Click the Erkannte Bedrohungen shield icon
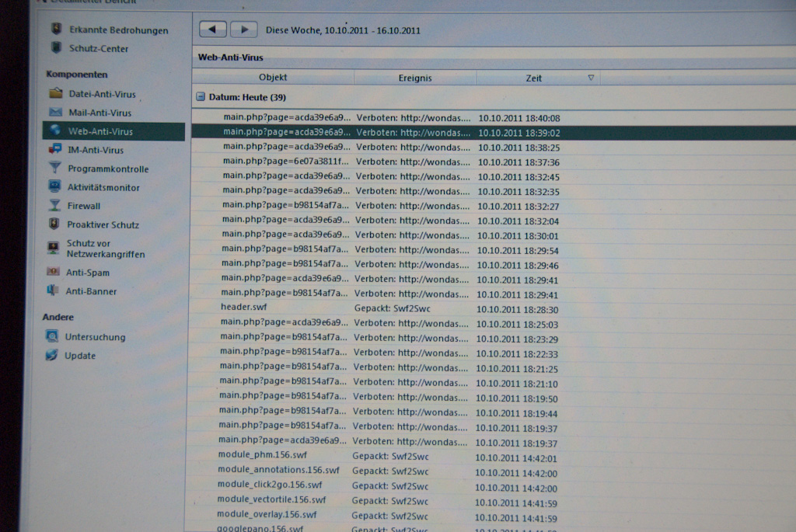 [56, 29]
